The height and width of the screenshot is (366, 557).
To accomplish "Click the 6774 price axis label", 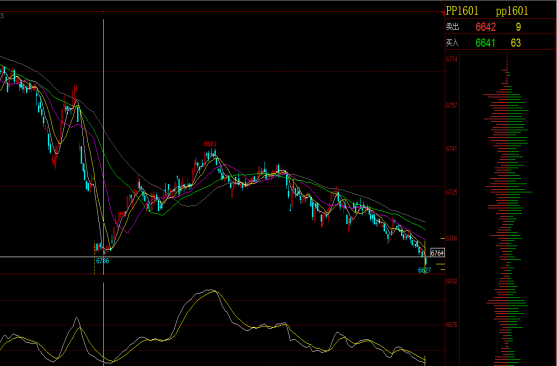I will 451,59.
